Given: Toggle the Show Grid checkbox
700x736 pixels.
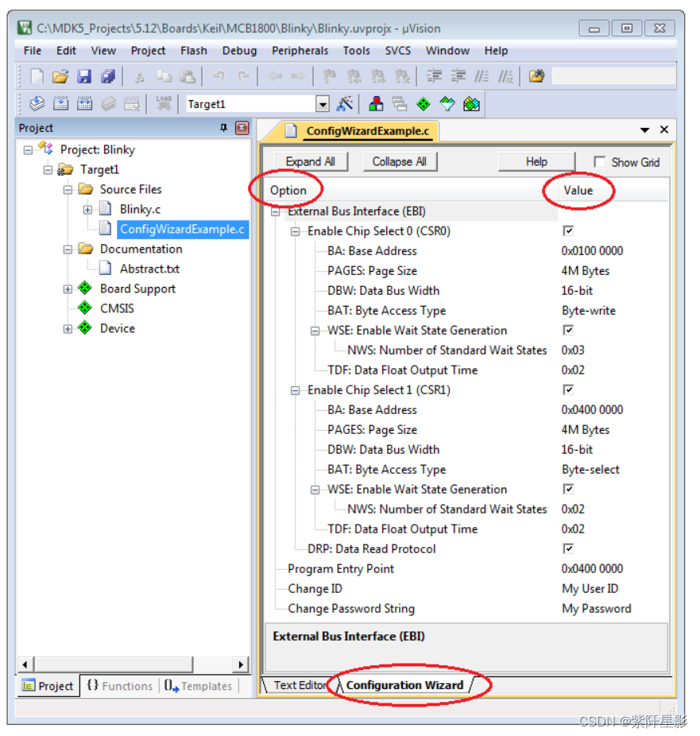Looking at the screenshot, I should pyautogui.click(x=601, y=161).
